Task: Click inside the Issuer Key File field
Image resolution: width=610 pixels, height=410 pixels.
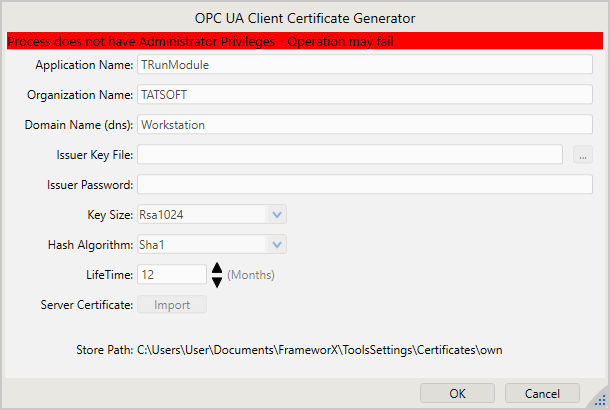Action: (x=349, y=154)
